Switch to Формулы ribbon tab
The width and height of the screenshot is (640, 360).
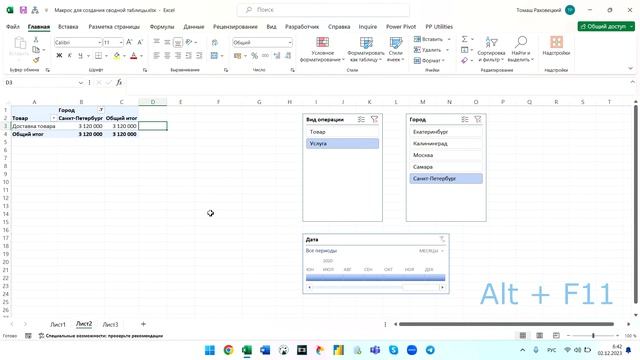pyautogui.click(x=162, y=27)
